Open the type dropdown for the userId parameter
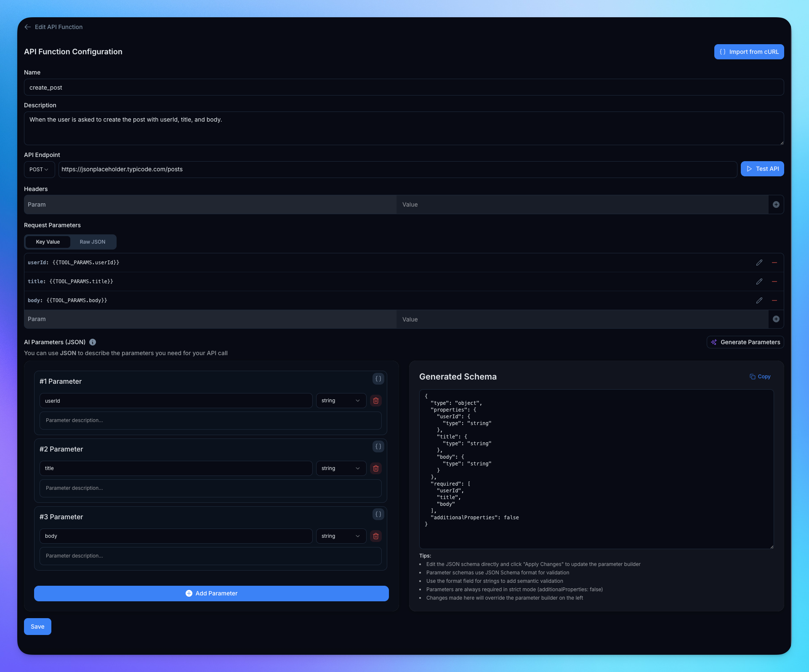809x672 pixels. pyautogui.click(x=341, y=401)
